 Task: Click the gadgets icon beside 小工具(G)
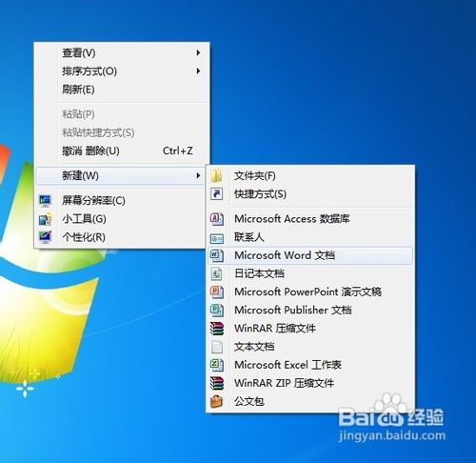pyautogui.click(x=45, y=219)
